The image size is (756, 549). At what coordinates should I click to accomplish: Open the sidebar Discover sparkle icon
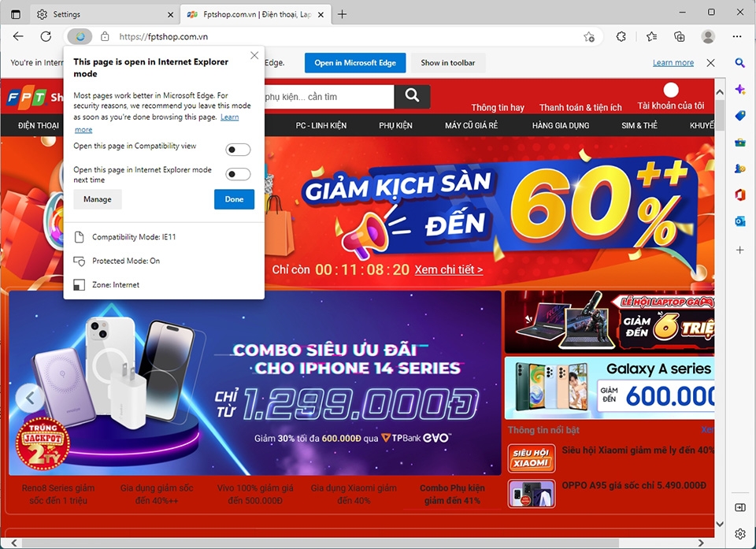pos(739,89)
